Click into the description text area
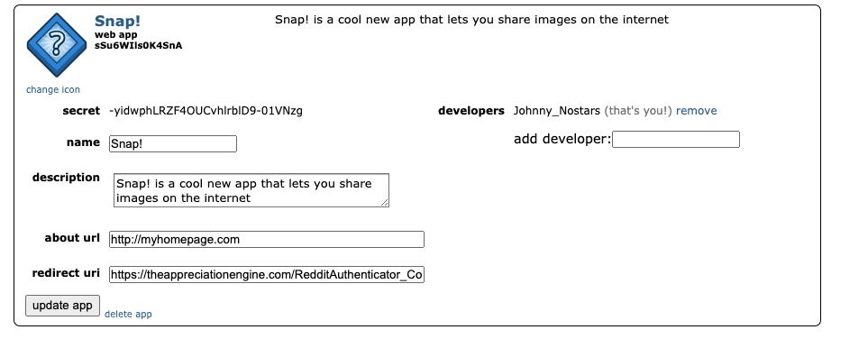Viewport: 868px width, 339px height. (x=251, y=190)
